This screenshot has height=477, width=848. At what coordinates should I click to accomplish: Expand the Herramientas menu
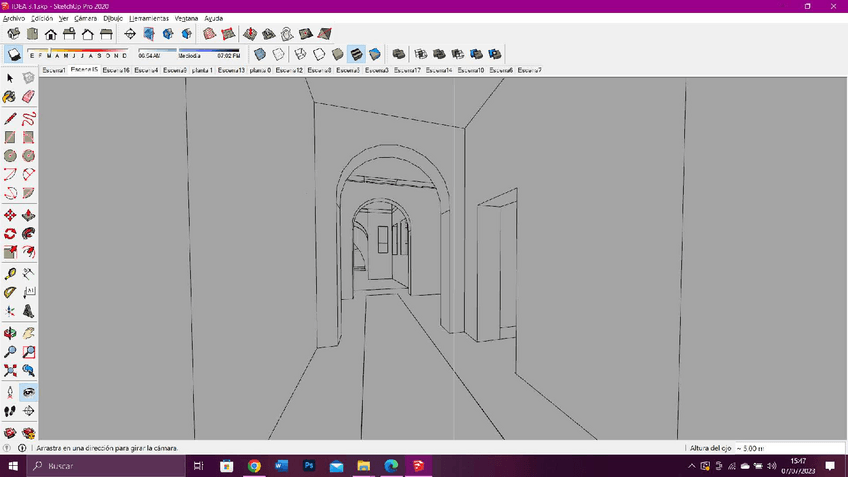click(149, 18)
